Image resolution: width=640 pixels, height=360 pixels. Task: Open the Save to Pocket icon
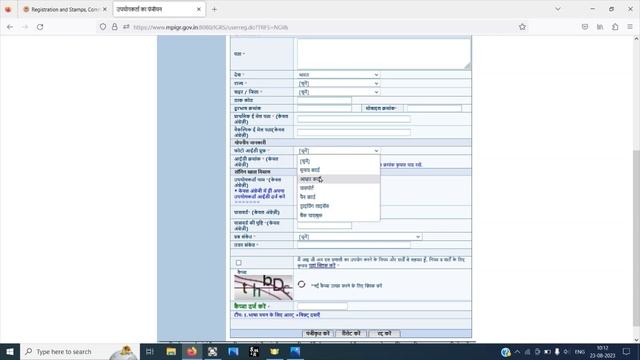585,27
